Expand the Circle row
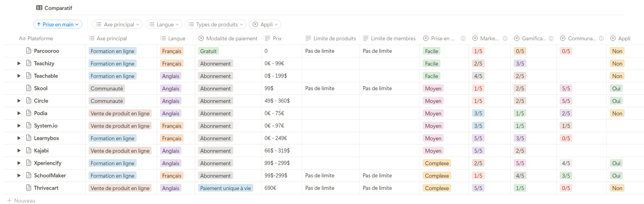This screenshot has height=204, width=644. (x=19, y=101)
